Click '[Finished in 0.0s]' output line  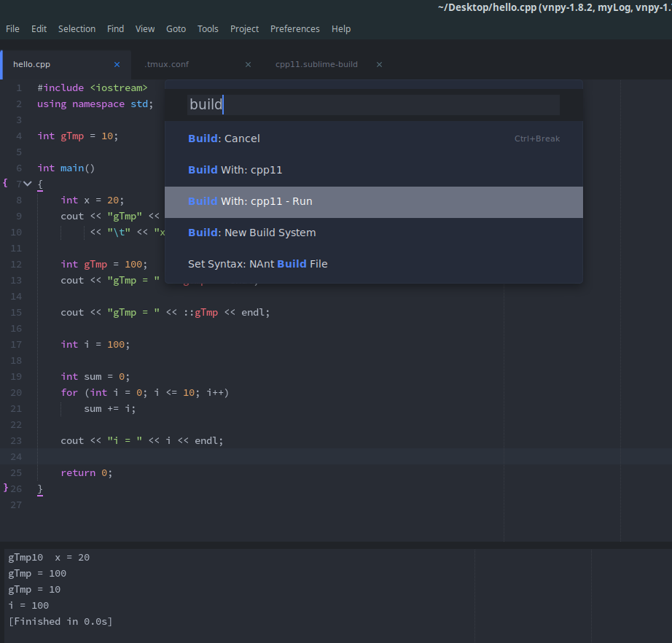click(x=60, y=622)
